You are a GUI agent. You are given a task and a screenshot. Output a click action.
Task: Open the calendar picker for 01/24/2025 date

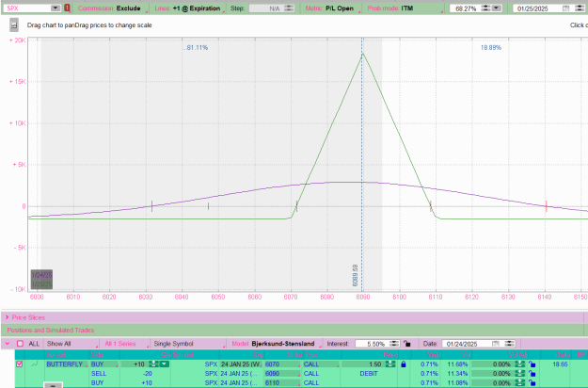click(x=495, y=344)
